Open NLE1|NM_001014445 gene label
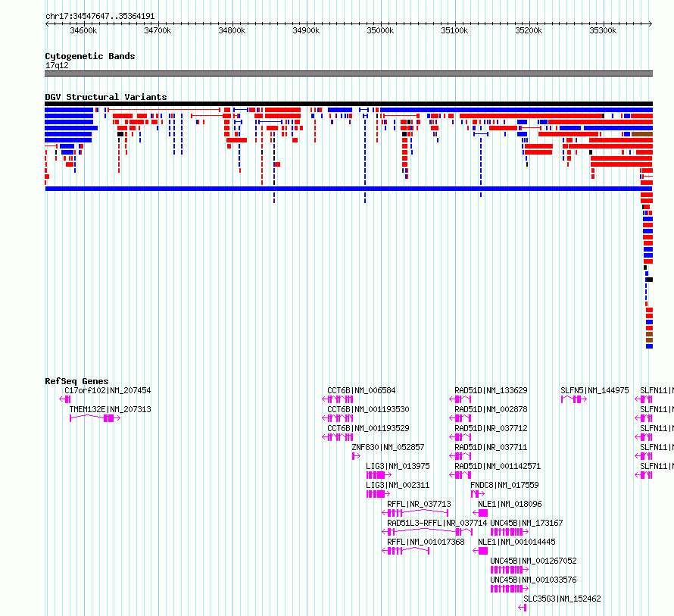 coord(516,542)
